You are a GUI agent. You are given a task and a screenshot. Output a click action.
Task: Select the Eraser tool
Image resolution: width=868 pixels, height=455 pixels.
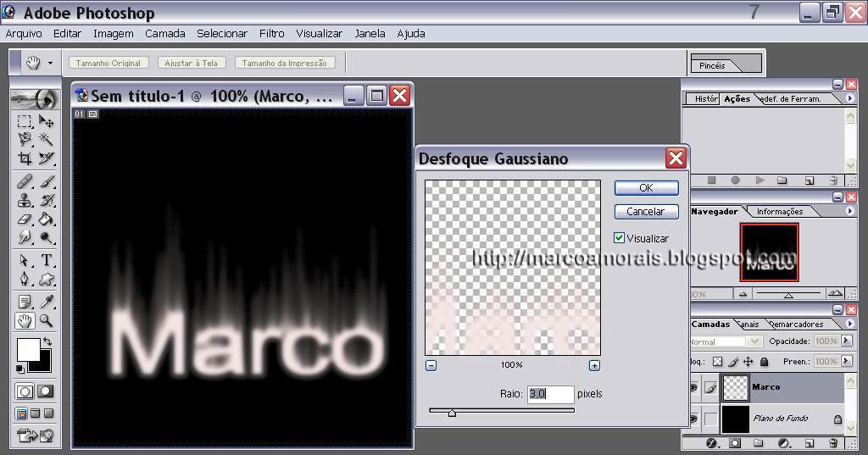25,219
